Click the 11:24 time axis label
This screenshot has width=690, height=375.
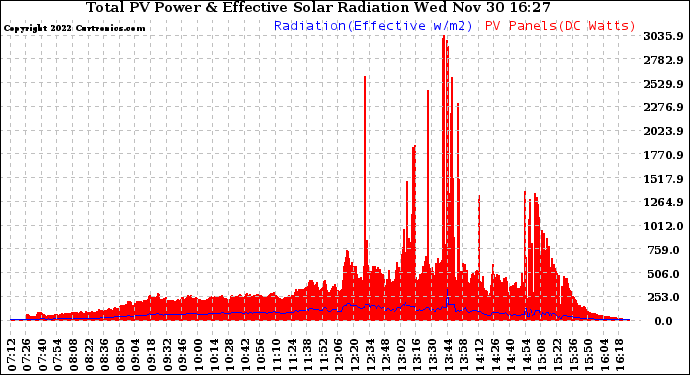(292, 355)
